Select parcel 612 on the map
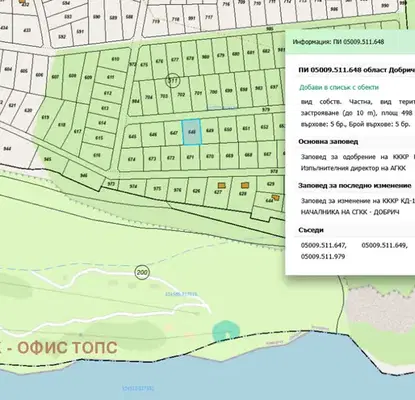Screen dimensions: 415x400 (107, 93)
